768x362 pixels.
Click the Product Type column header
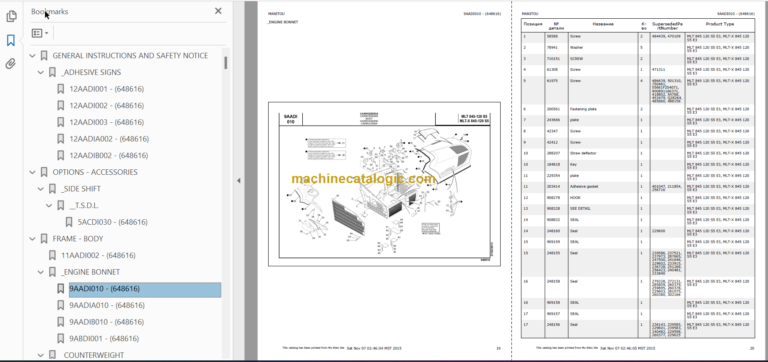click(720, 24)
